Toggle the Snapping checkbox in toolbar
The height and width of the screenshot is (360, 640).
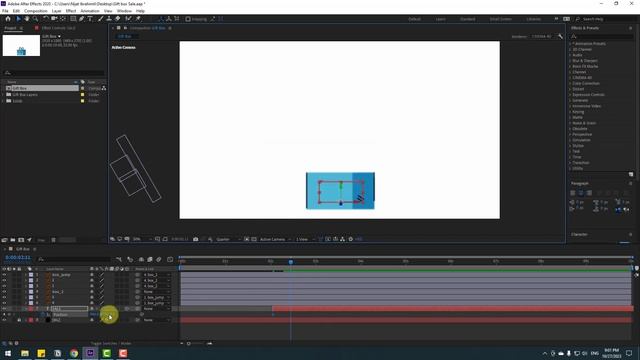click(188, 19)
